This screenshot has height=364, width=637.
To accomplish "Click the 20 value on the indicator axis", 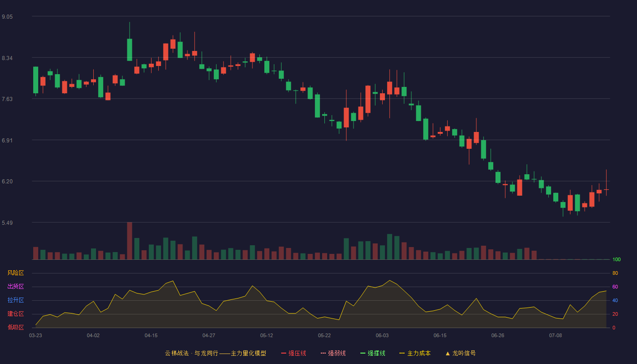I will [615, 314].
